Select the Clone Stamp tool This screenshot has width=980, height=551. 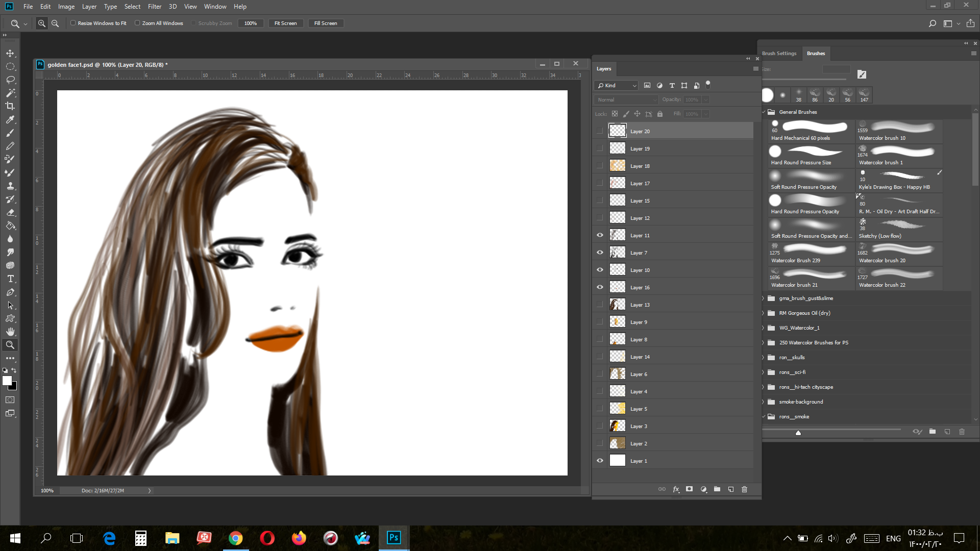pyautogui.click(x=10, y=186)
